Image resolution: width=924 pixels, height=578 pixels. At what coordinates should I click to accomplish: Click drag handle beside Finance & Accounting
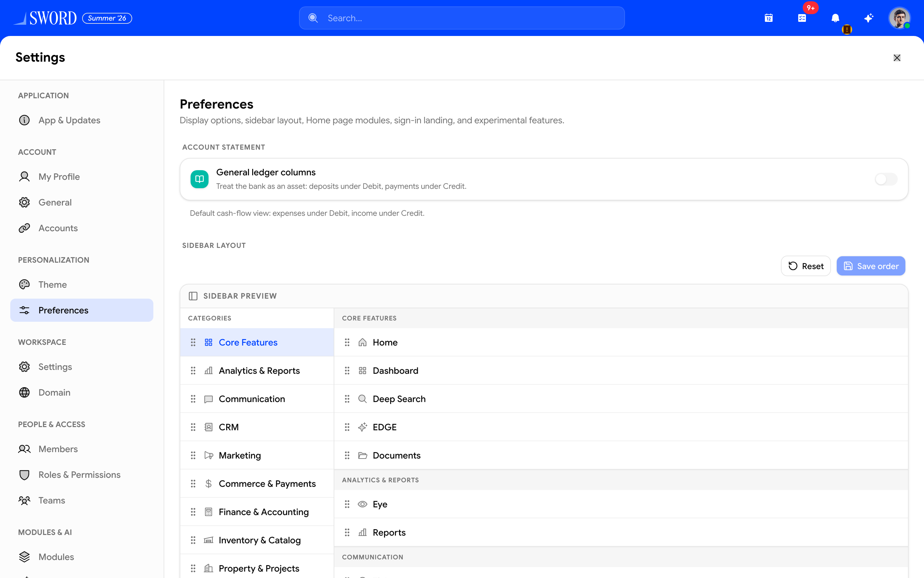pos(193,512)
